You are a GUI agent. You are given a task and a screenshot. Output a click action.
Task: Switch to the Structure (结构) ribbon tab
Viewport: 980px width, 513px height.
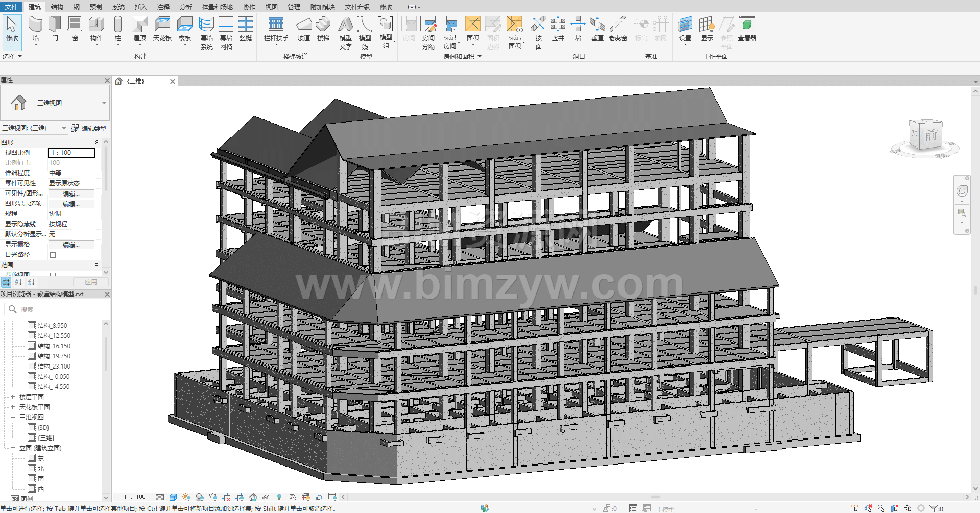[x=57, y=7]
